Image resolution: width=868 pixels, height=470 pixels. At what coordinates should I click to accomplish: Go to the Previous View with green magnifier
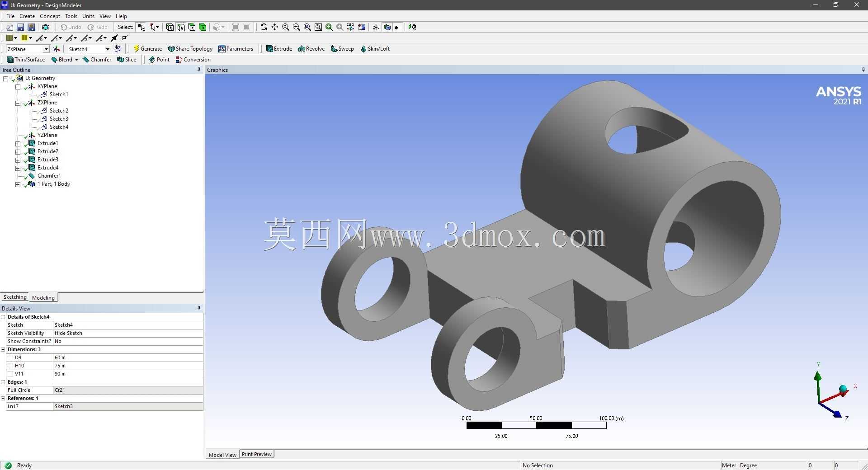pyautogui.click(x=329, y=27)
